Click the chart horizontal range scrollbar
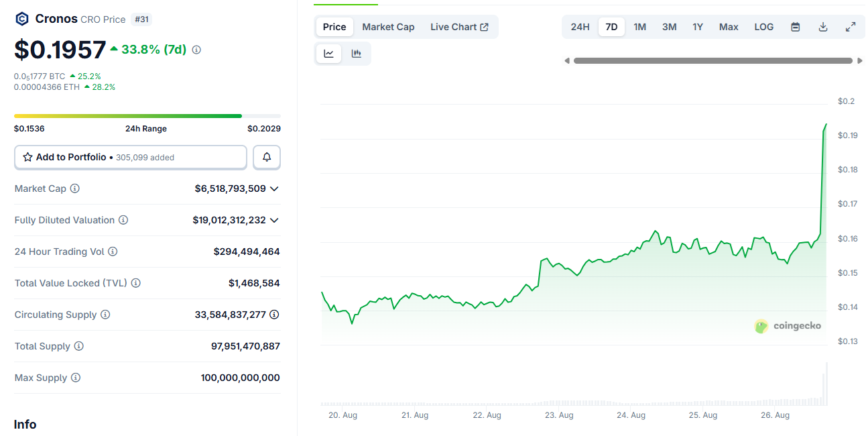The height and width of the screenshot is (436, 868). click(x=713, y=60)
